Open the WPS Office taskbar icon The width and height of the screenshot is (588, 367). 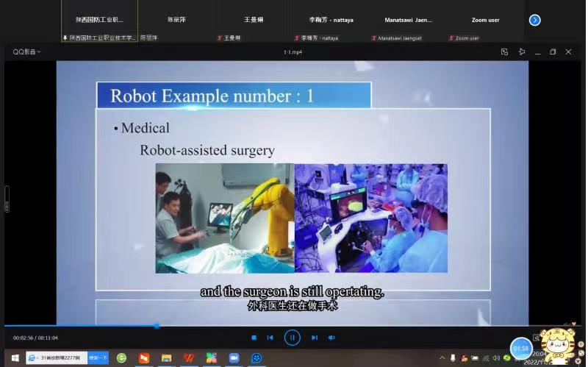point(189,358)
